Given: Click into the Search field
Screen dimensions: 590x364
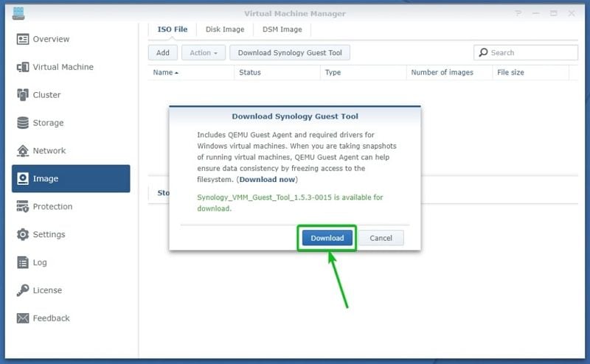Looking at the screenshot, I should click(x=526, y=52).
